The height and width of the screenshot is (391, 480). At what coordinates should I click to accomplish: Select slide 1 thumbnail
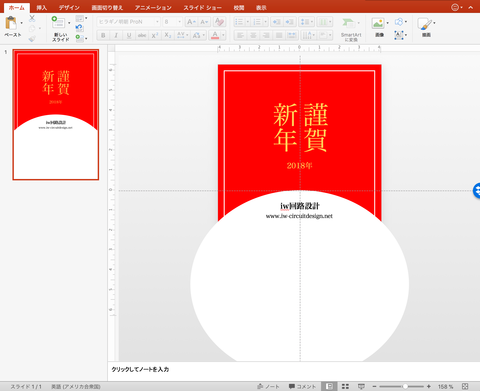pyautogui.click(x=56, y=115)
